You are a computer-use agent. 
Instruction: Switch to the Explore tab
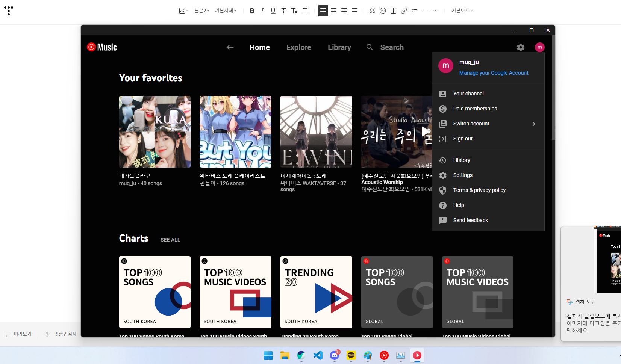299,47
